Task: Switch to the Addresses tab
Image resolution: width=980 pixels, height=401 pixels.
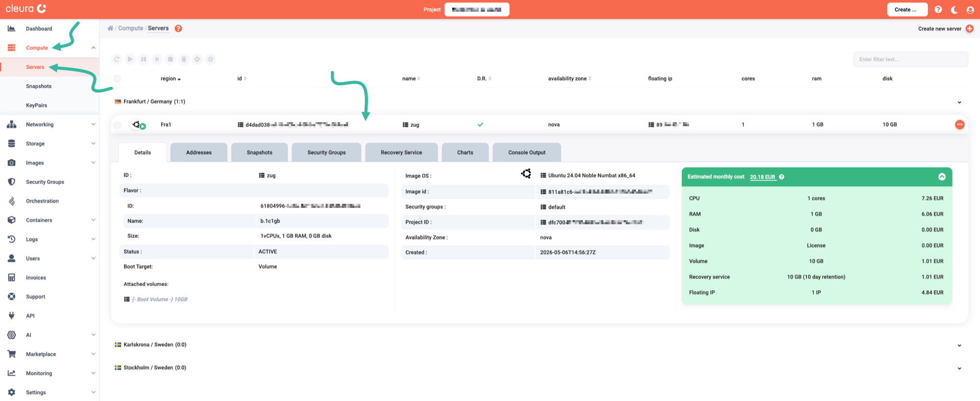Action: click(199, 153)
